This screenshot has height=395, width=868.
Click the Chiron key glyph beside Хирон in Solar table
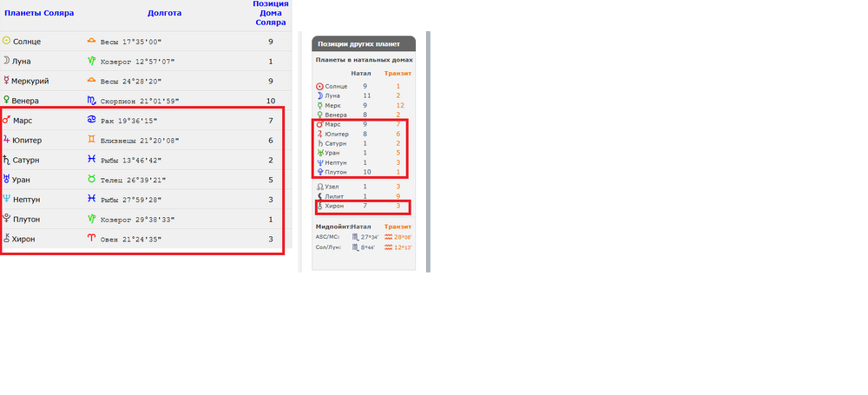coord(6,239)
